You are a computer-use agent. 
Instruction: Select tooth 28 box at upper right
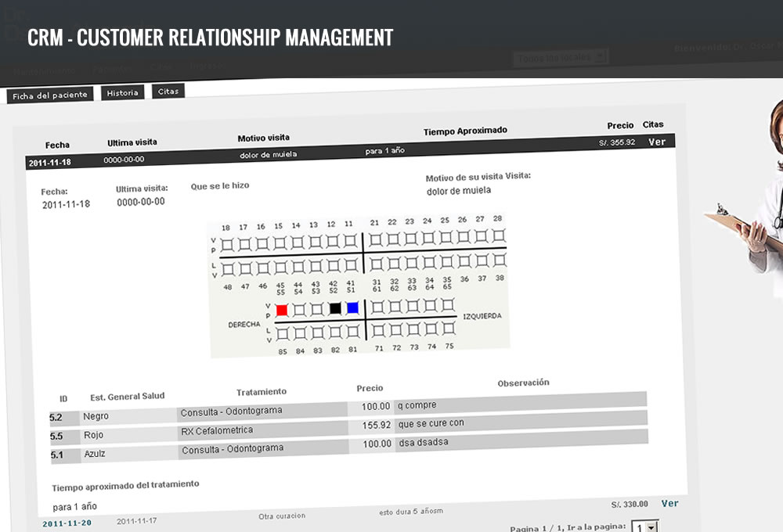pos(497,235)
